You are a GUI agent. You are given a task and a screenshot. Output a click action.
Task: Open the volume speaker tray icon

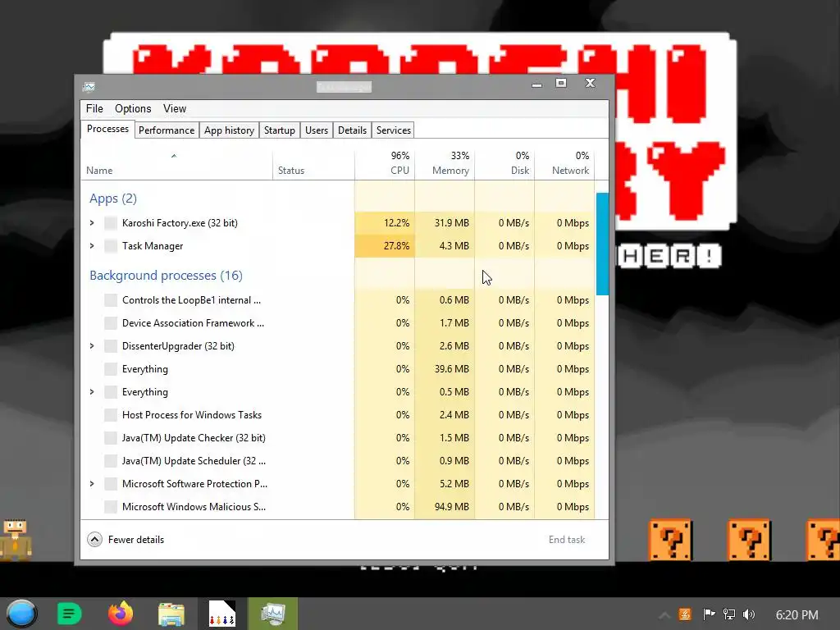pos(749,614)
